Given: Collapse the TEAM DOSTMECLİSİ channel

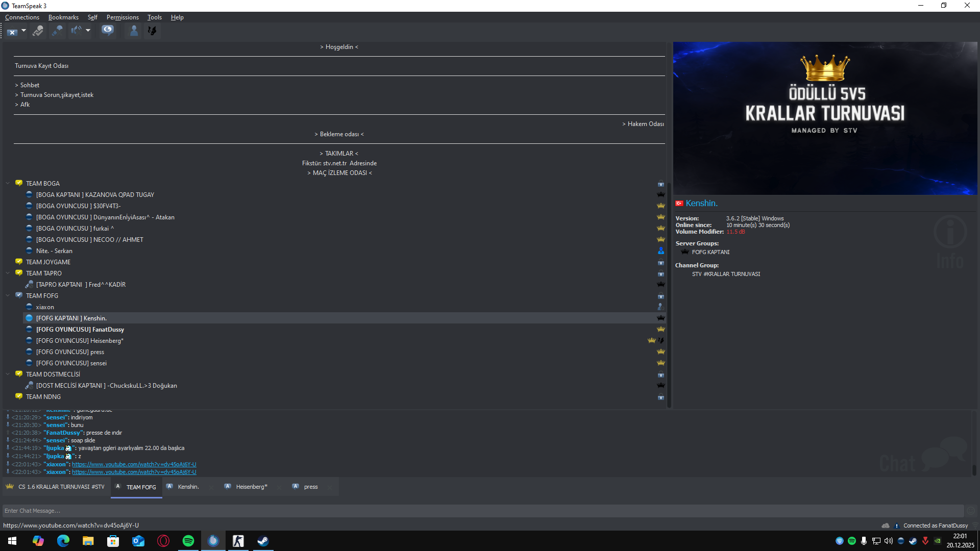Looking at the screenshot, I should tap(8, 374).
